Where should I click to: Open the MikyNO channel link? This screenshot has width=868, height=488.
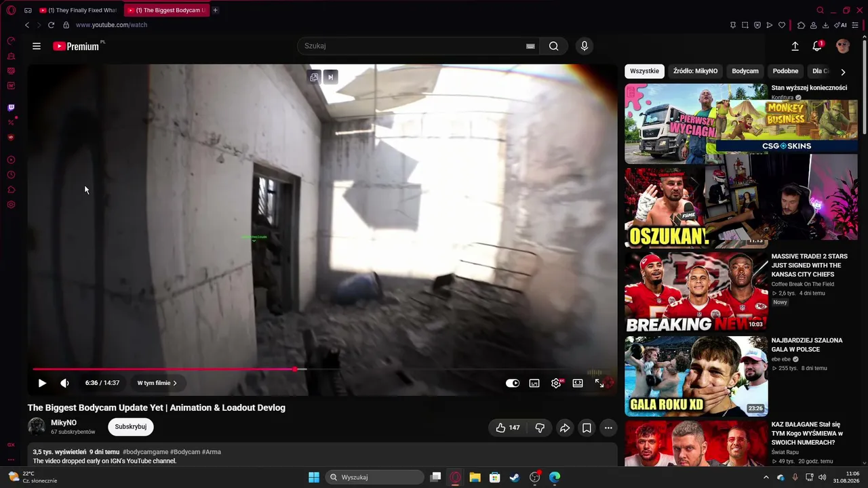pyautogui.click(x=64, y=423)
